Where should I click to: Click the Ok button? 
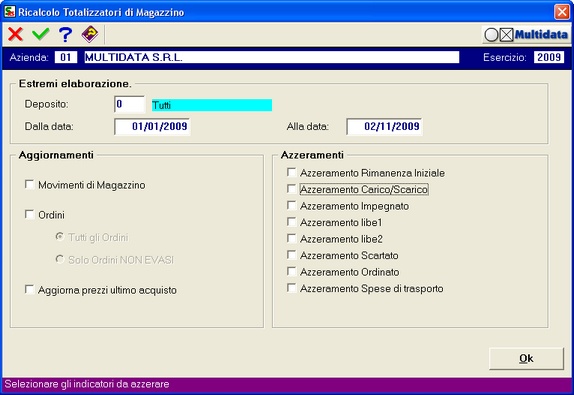(526, 358)
